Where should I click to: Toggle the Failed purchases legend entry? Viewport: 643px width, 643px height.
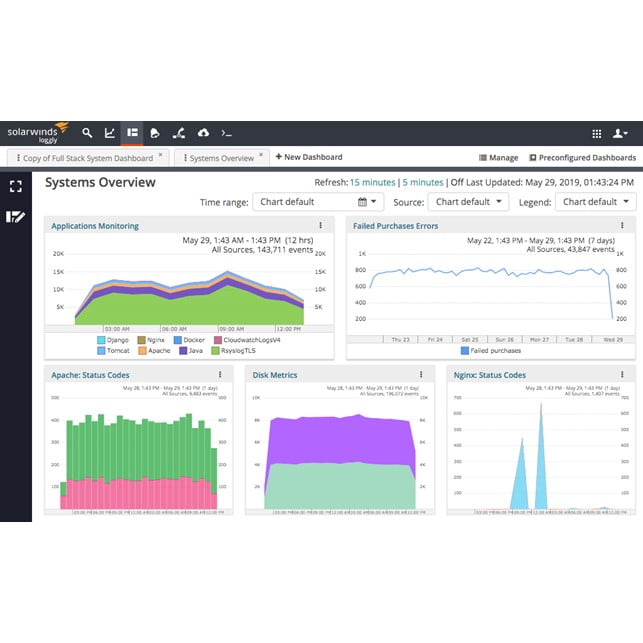tap(489, 350)
